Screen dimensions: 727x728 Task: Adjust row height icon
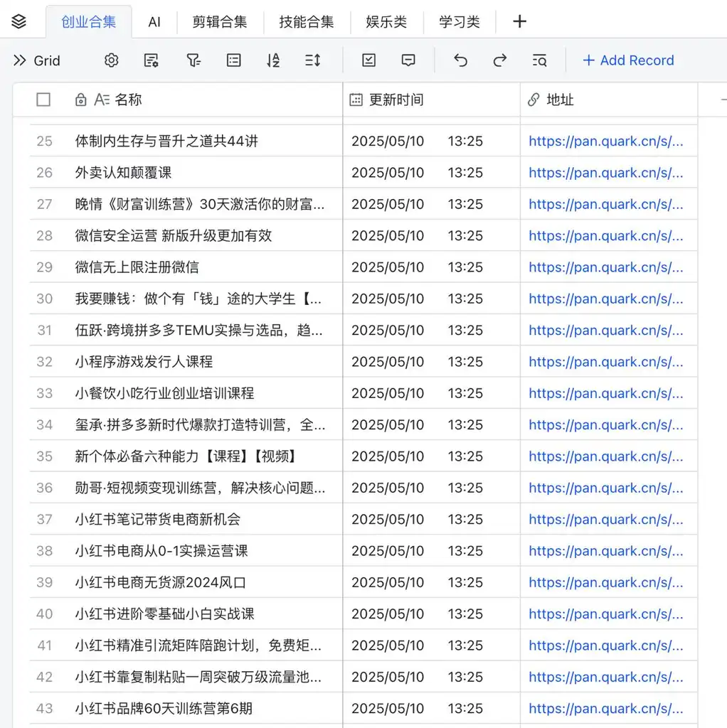[312, 60]
